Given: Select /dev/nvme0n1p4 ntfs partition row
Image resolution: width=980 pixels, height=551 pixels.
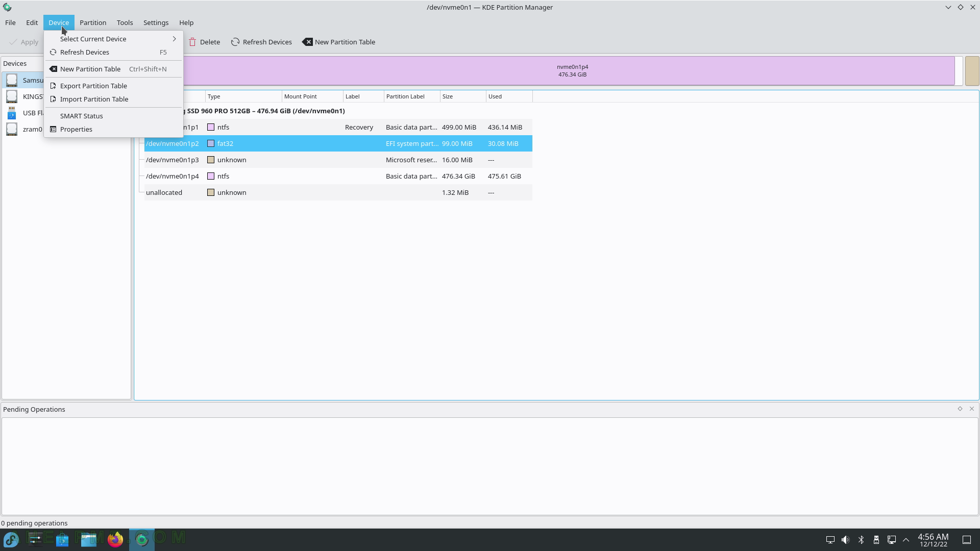Looking at the screenshot, I should [x=338, y=176].
